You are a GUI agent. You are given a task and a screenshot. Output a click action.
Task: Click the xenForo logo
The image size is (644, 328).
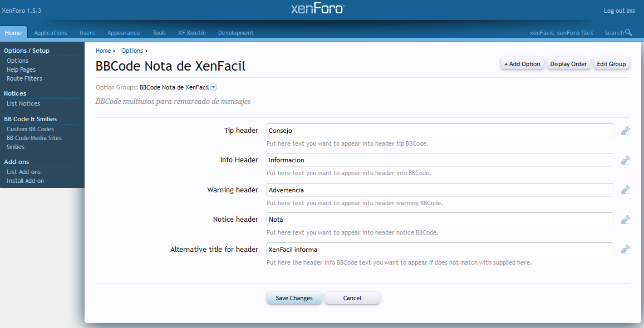[x=318, y=8]
